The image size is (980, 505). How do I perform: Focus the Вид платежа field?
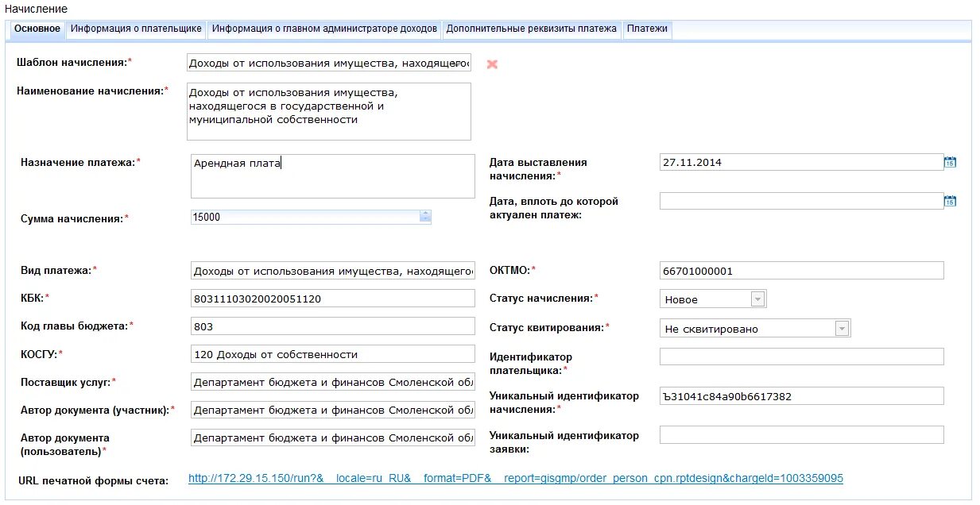[x=333, y=271]
